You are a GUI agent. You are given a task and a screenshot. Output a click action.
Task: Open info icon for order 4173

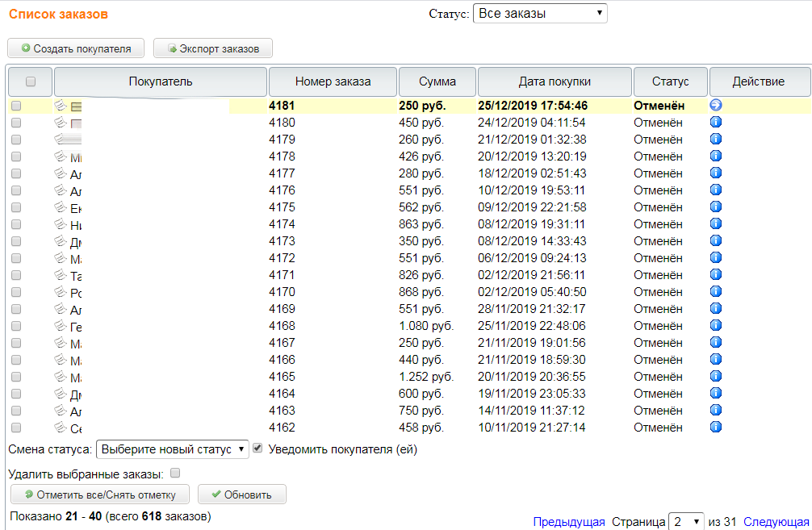(716, 240)
